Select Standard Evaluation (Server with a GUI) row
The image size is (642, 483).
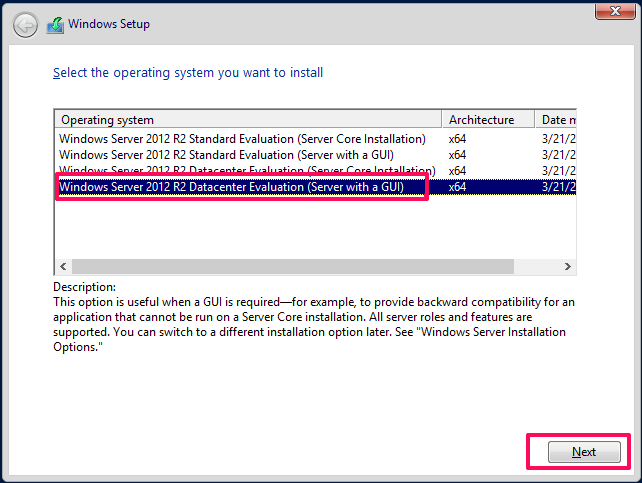click(315, 155)
